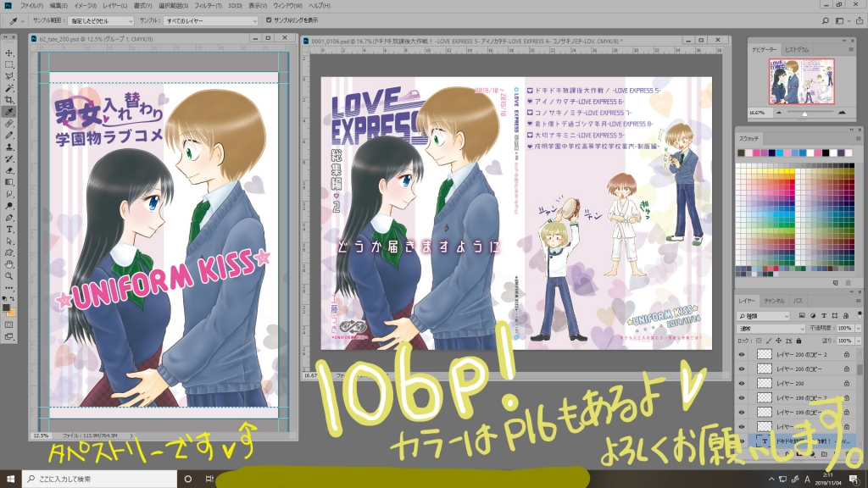
Task: Hide layer レイヤー 200 のコピー 2
Action: coord(742,354)
